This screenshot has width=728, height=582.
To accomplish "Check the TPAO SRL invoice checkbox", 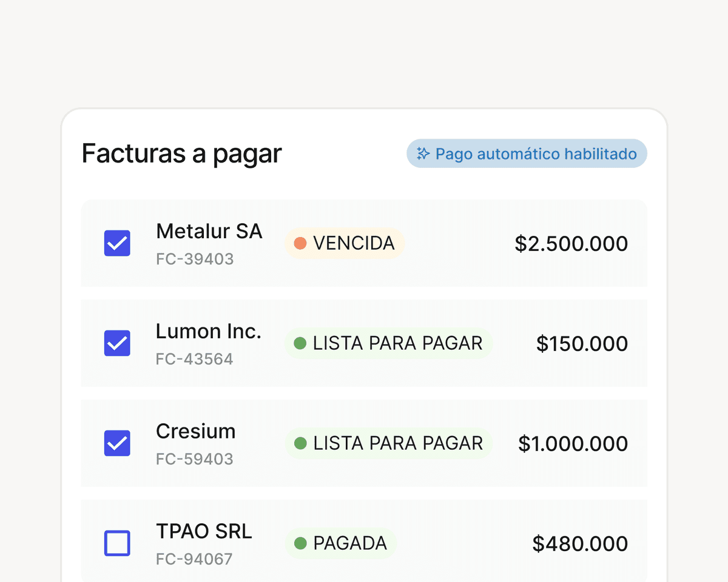I will click(117, 543).
